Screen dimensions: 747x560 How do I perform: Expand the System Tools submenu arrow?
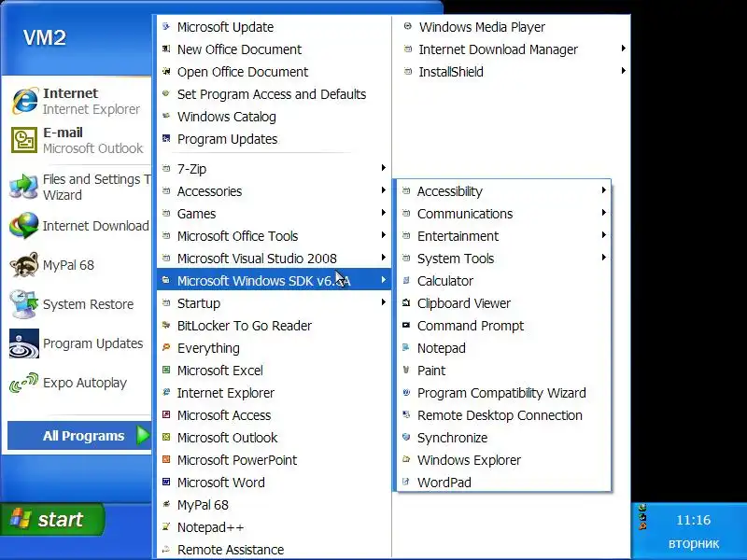coord(604,258)
